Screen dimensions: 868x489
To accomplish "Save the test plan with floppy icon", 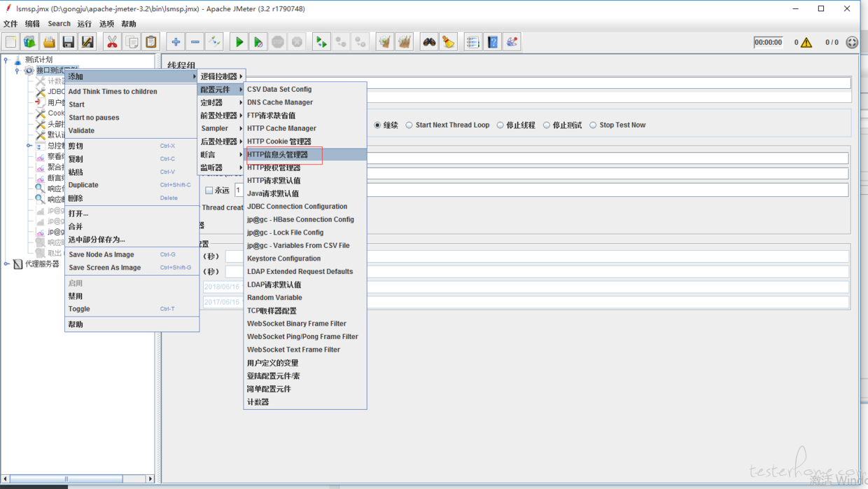I will pyautogui.click(x=68, y=42).
